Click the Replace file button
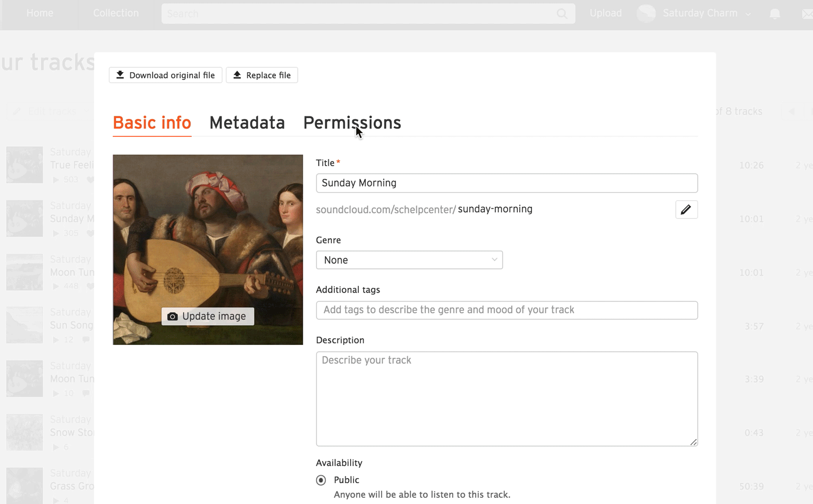Viewport: 813px width, 504px height. (x=262, y=75)
